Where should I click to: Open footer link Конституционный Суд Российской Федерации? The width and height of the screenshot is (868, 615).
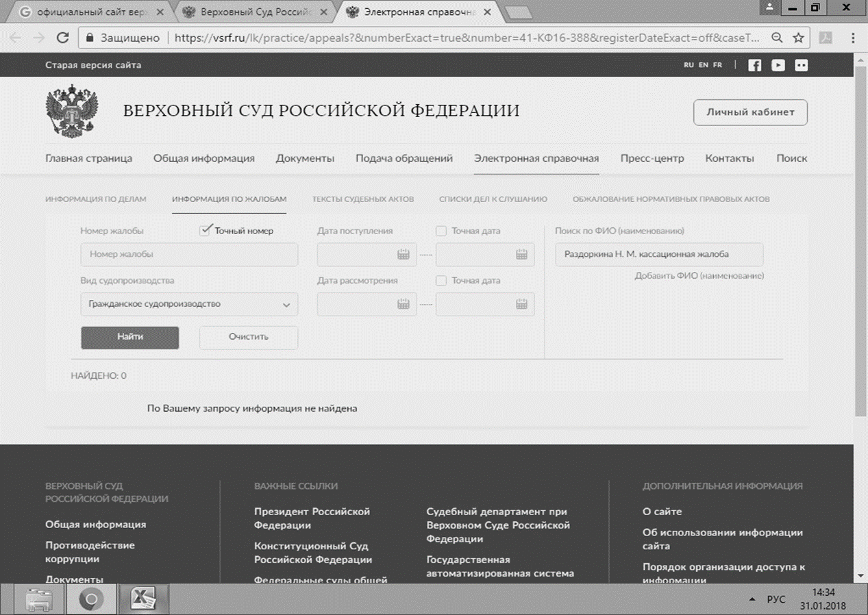click(313, 553)
